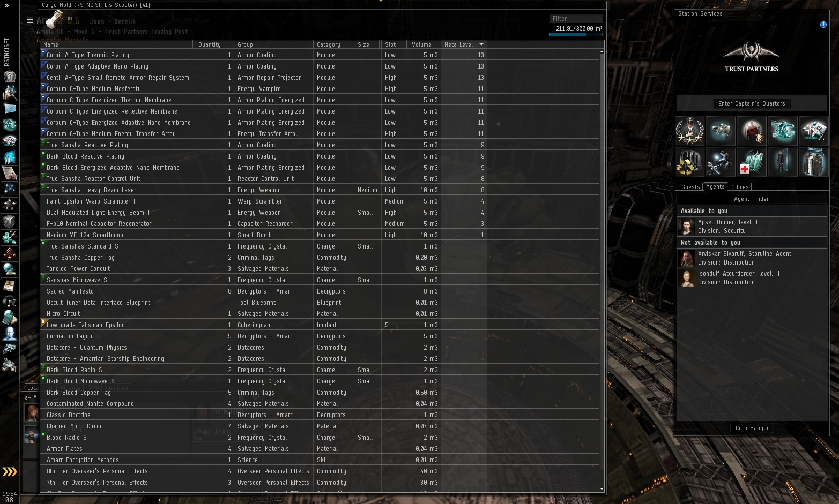Screen dimensions: 839x504
Task: Select Tangled Power Conduit row
Action: pos(320,268)
